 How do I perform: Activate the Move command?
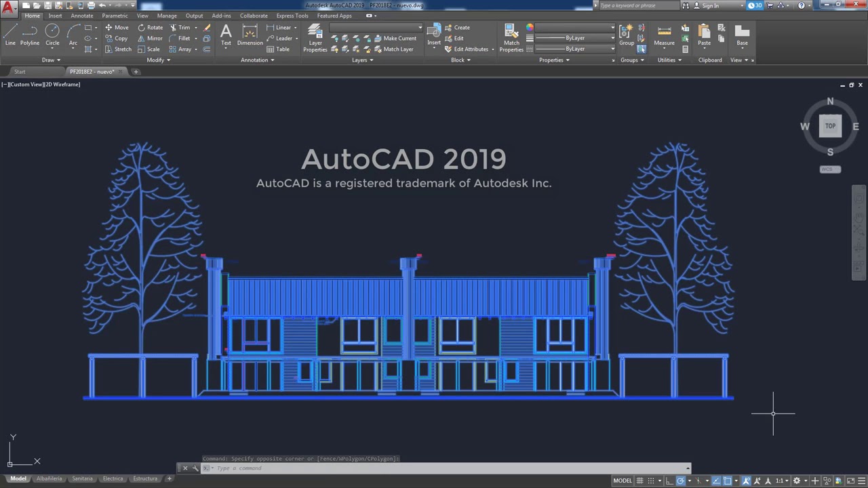pyautogui.click(x=117, y=28)
